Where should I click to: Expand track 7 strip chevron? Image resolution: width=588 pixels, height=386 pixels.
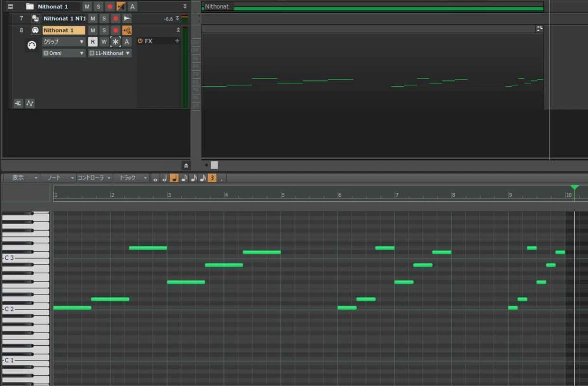pos(177,19)
